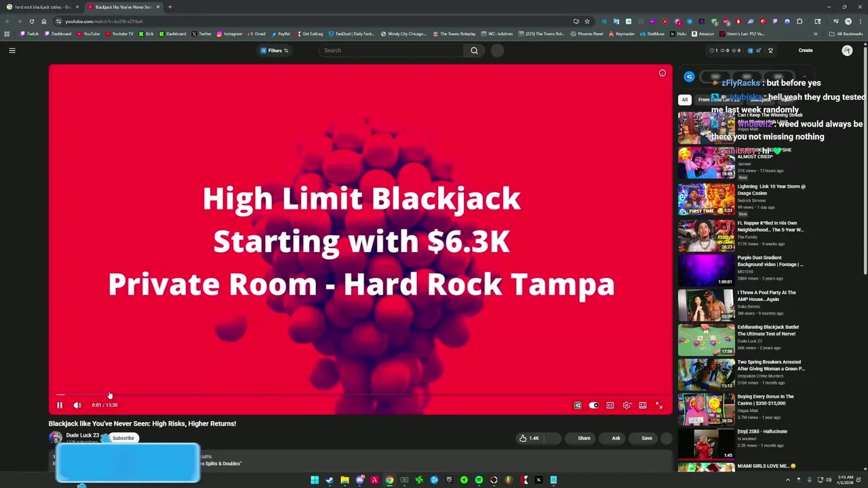Screen dimensions: 868x488
Task: Open the taskbar clock and date
Action: tap(846, 481)
